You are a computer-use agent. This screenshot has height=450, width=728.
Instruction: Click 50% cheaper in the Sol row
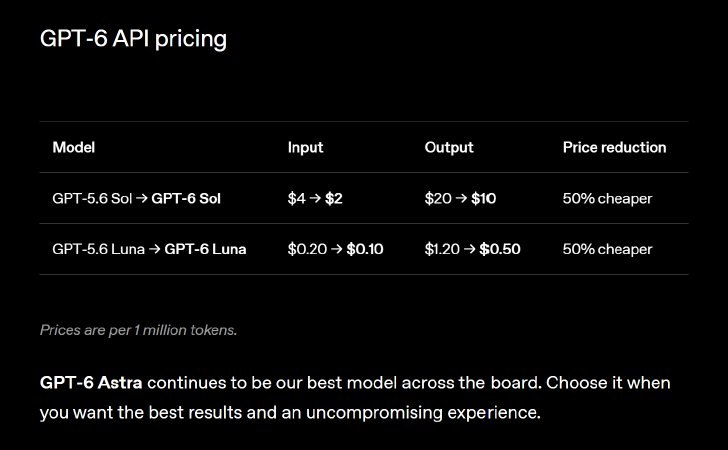tap(607, 198)
